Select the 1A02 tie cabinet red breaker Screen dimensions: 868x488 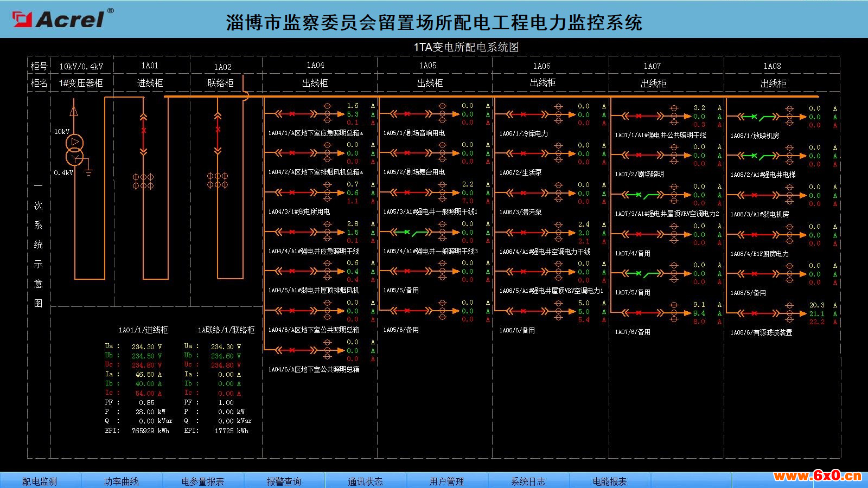(218, 130)
